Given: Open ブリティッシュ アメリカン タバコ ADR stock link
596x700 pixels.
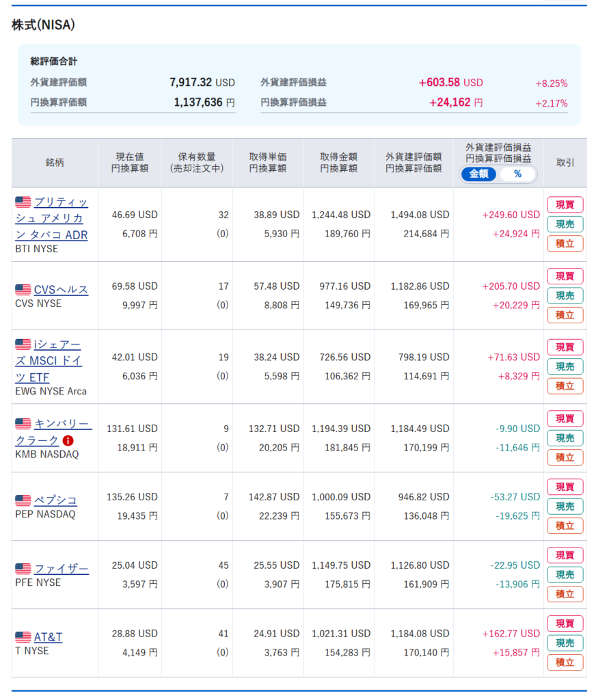Looking at the screenshot, I should 51,219.
